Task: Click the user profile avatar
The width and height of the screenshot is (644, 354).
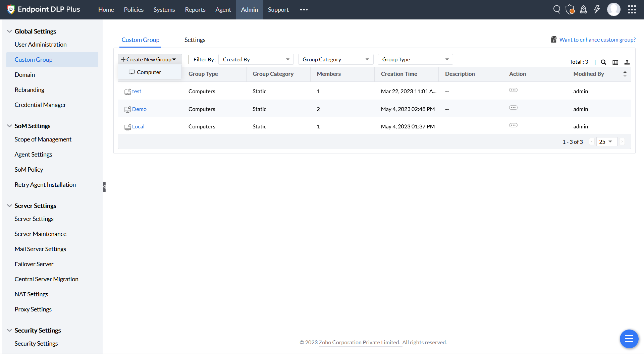Action: tap(613, 9)
